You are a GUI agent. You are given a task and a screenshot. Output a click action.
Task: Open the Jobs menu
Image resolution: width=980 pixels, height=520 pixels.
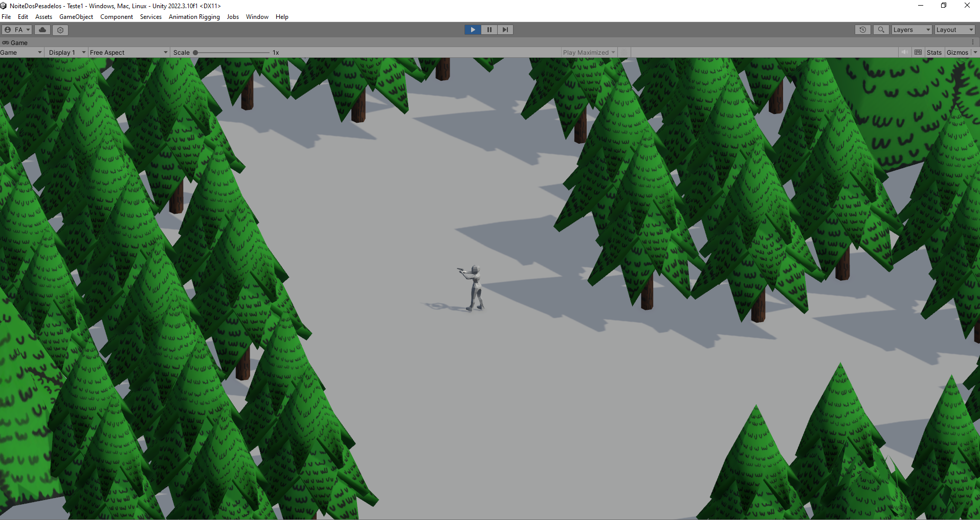tap(233, 17)
